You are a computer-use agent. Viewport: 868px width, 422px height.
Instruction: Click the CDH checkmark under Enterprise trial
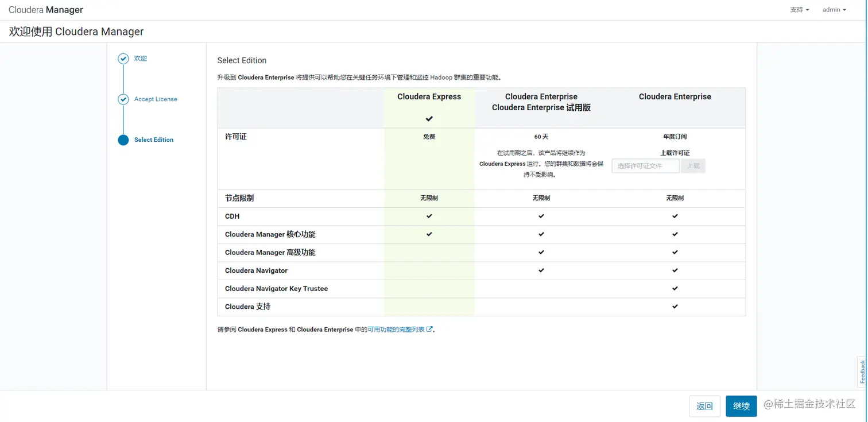pyautogui.click(x=541, y=216)
